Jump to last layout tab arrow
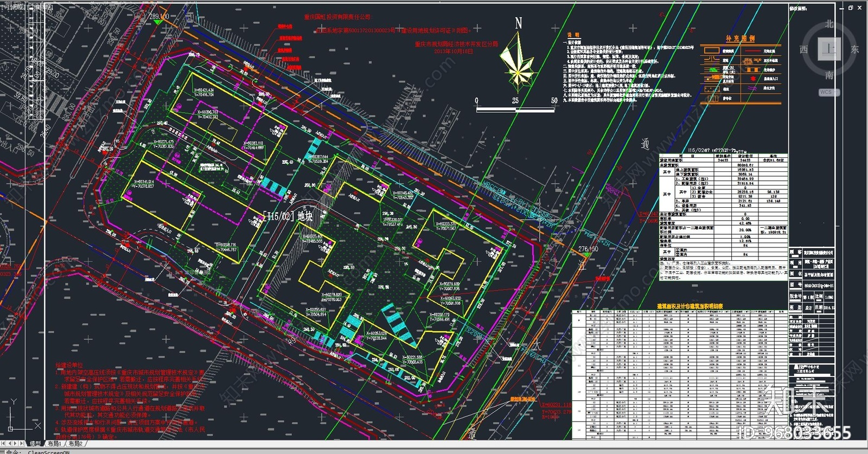Image resolution: width=868 pixels, height=454 pixels. [x=23, y=444]
